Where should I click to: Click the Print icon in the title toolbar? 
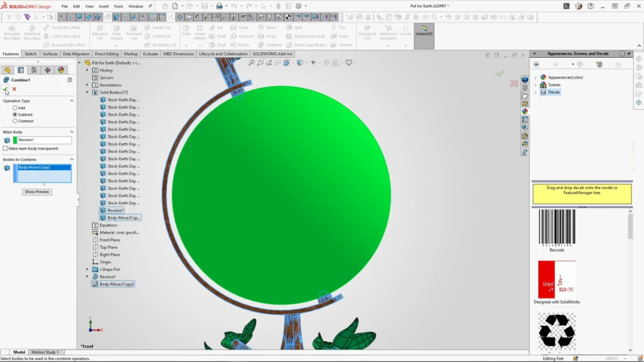[219, 6]
